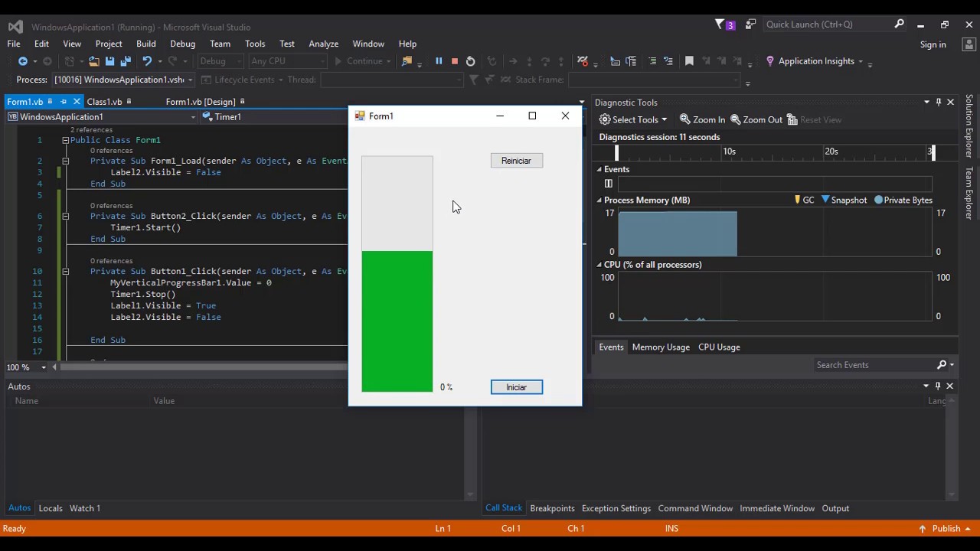Toggle the bookmark icon in toolbar
The width and height of the screenshot is (980, 551).
click(689, 61)
